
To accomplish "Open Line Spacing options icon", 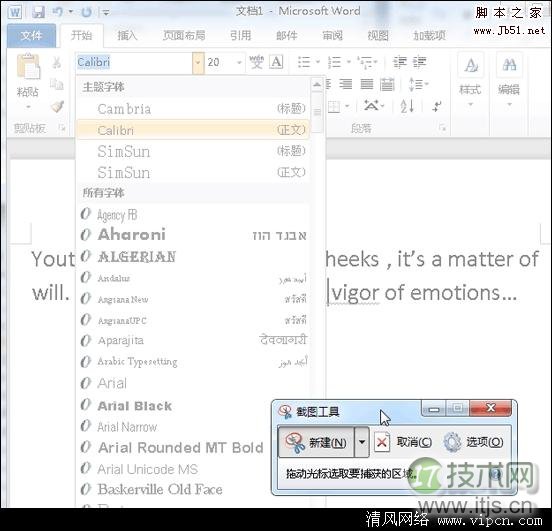I will click(415, 84).
